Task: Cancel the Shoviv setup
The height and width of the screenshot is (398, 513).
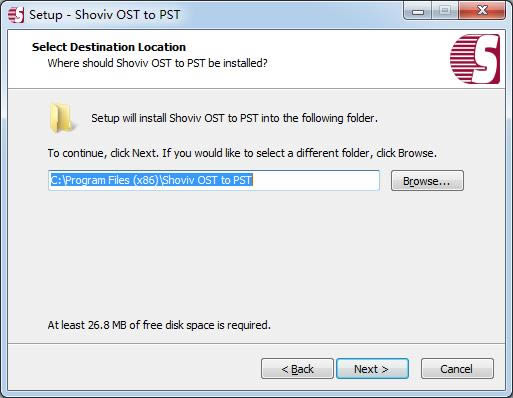Action: pos(457,369)
